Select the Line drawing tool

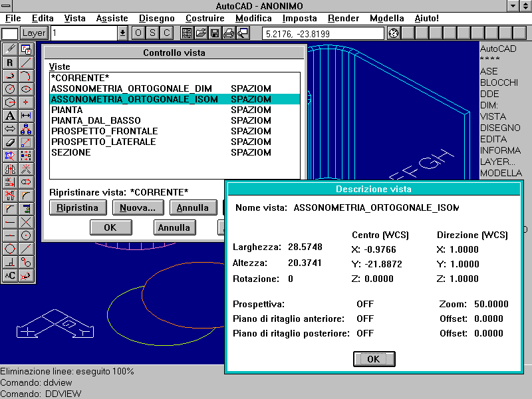coord(26,63)
